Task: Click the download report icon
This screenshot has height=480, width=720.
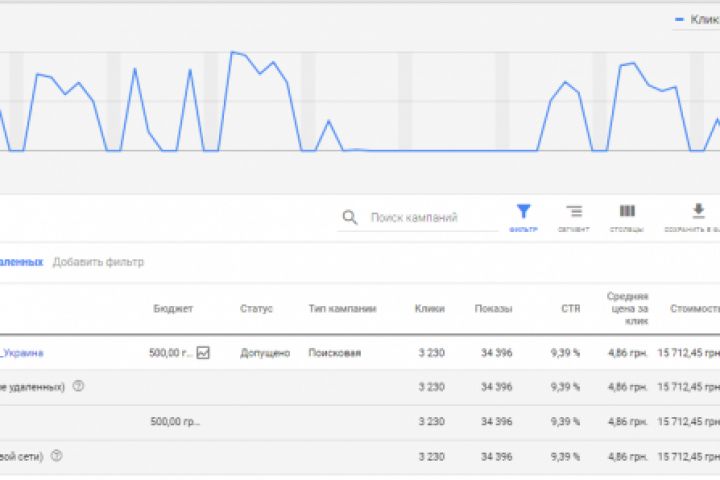Action: point(698,211)
